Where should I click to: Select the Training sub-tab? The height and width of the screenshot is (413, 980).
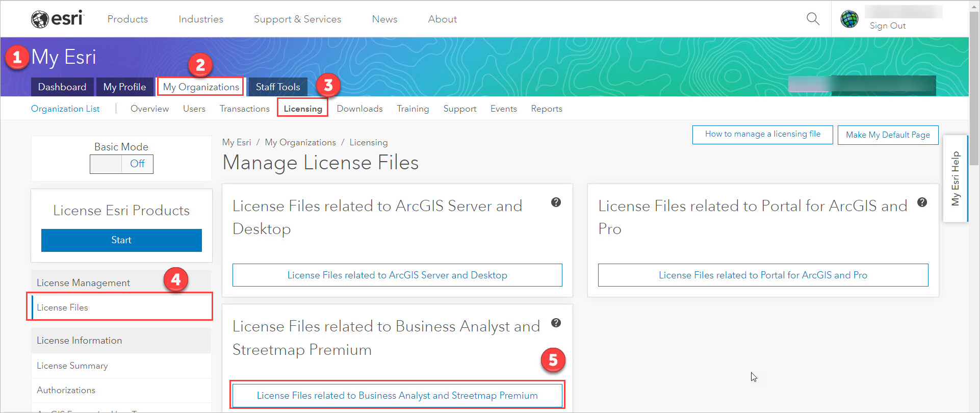413,109
